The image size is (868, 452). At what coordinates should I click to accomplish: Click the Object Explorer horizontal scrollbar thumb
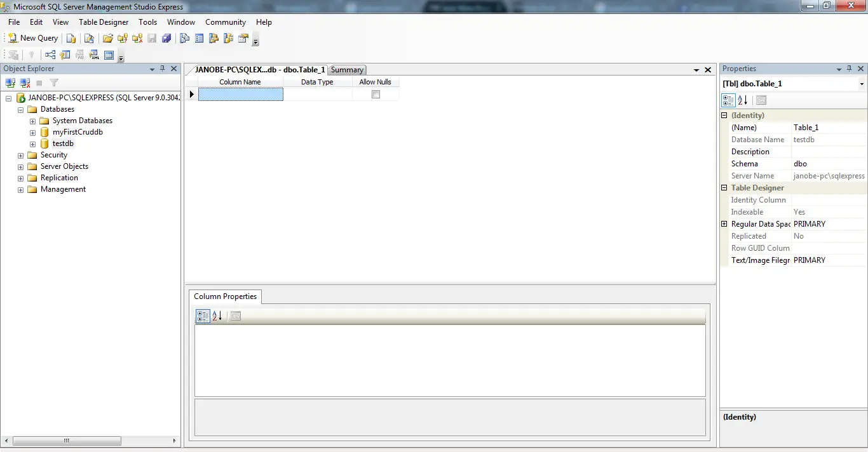[x=67, y=441]
